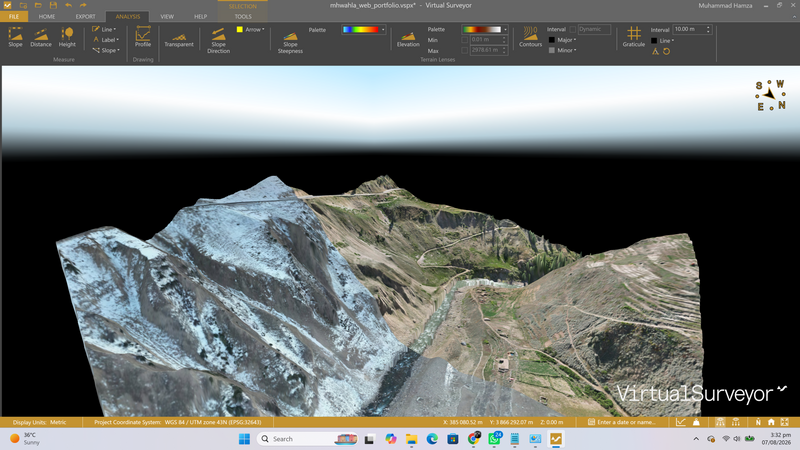Activate the Elevation terrain lens
Viewport: 800px width, 450px height.
pyautogui.click(x=408, y=39)
